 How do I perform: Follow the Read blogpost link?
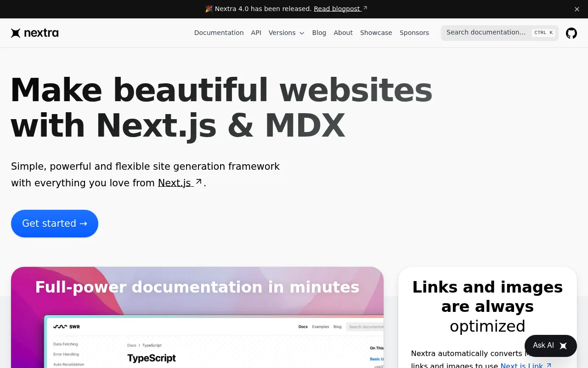pos(340,9)
